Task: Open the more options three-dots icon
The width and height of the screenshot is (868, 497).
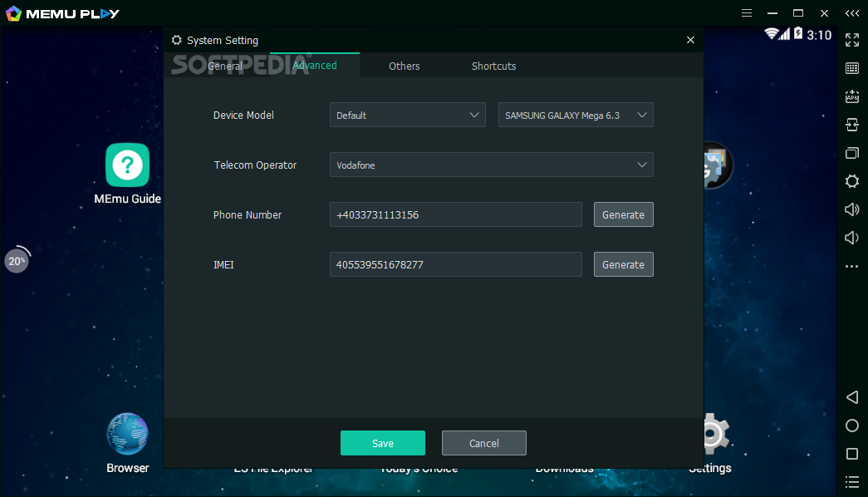Action: [x=852, y=267]
